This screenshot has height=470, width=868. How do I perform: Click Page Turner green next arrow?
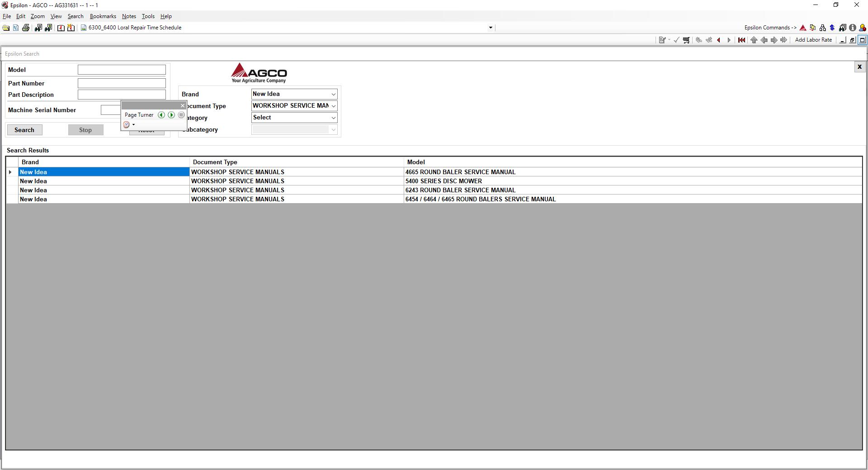171,115
